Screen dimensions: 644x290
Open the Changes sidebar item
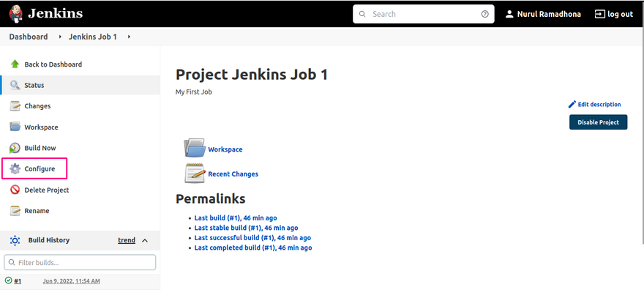tap(37, 106)
